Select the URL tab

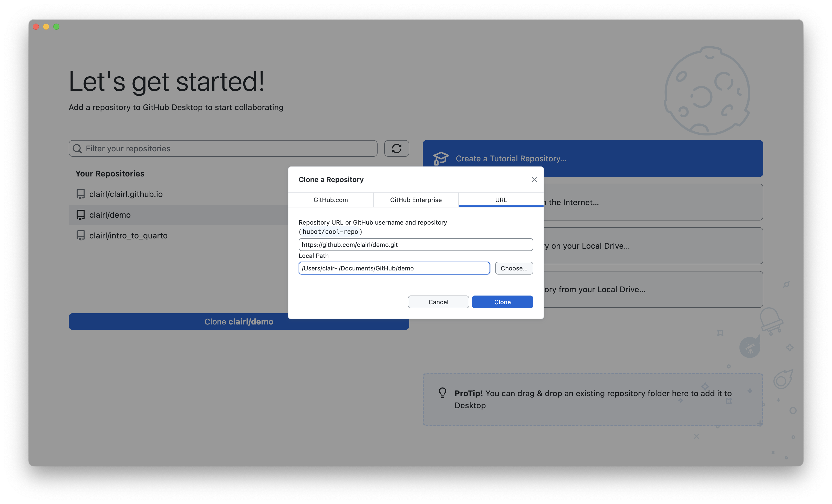501,200
